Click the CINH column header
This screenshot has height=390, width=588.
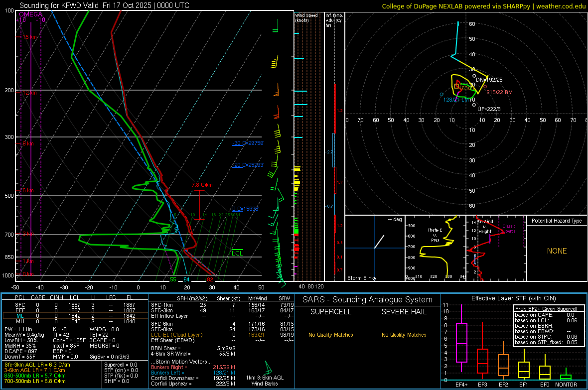[x=57, y=297]
